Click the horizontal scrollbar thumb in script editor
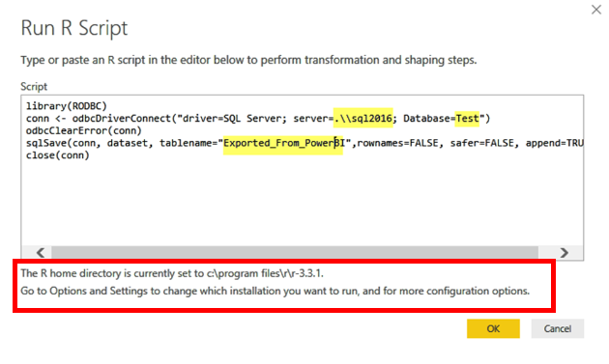The height and width of the screenshot is (364, 609). click(x=295, y=253)
